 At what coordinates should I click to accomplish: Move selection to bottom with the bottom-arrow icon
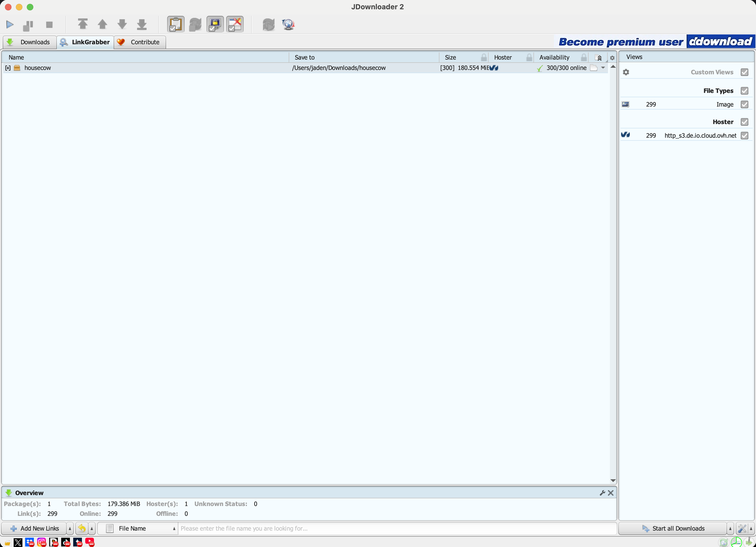tap(142, 24)
